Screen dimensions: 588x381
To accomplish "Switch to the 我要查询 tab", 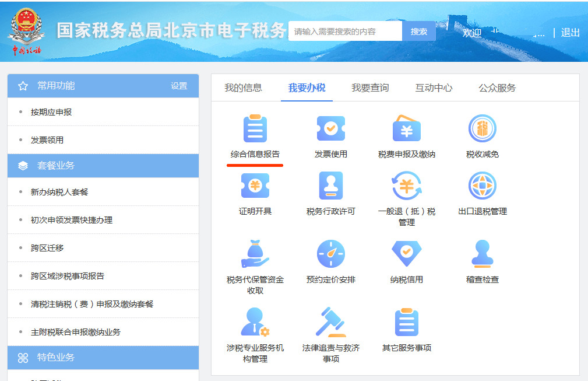I will pos(371,86).
